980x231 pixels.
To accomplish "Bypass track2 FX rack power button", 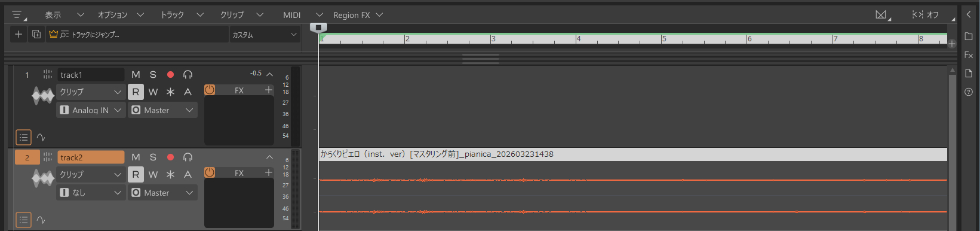I will tap(210, 172).
